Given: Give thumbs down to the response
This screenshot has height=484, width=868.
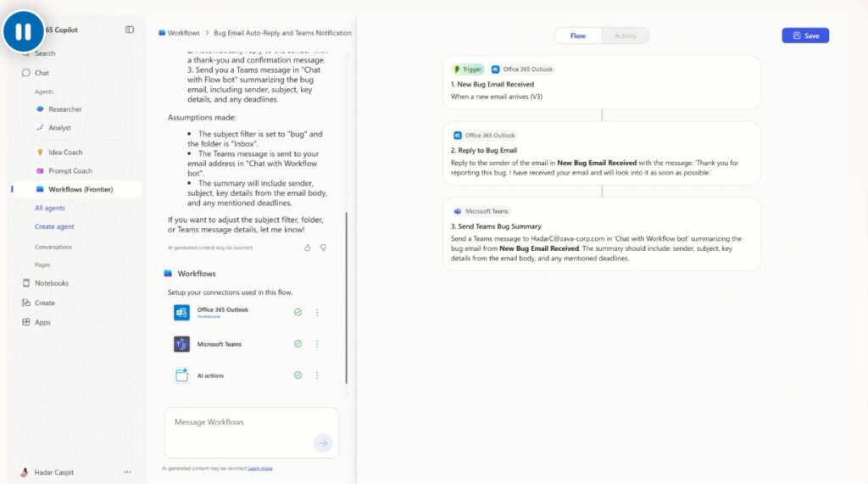Looking at the screenshot, I should 323,248.
